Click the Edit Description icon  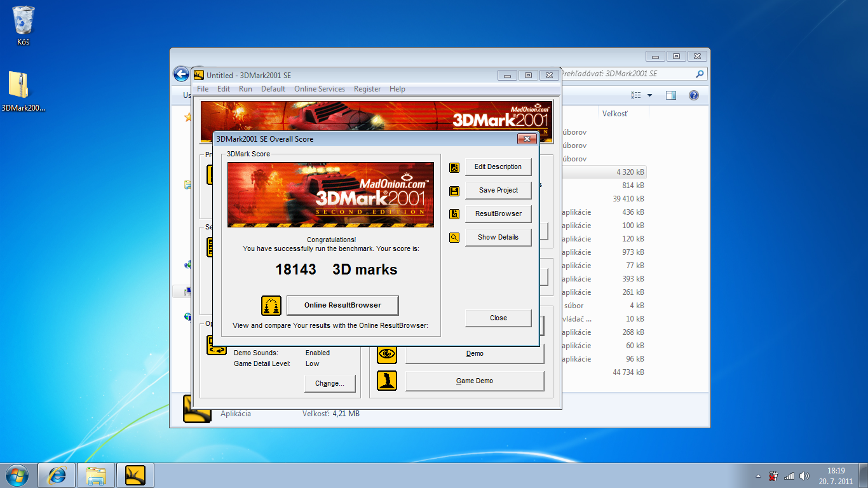pos(454,167)
